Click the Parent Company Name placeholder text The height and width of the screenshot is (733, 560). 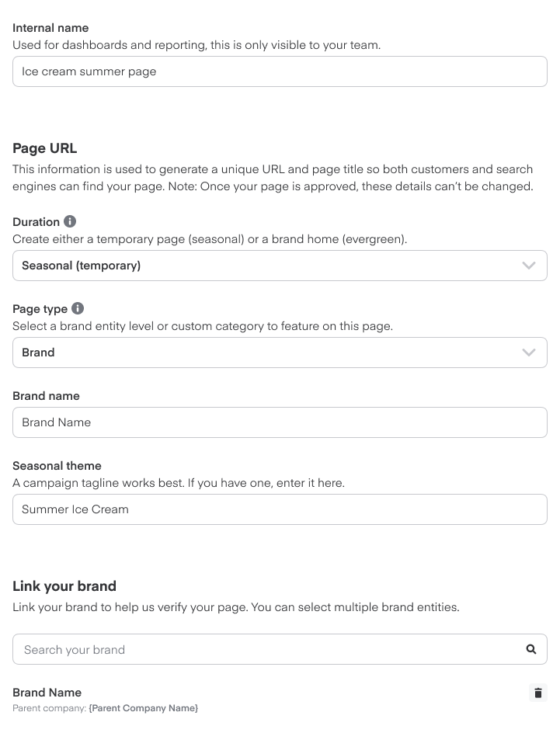tap(144, 708)
